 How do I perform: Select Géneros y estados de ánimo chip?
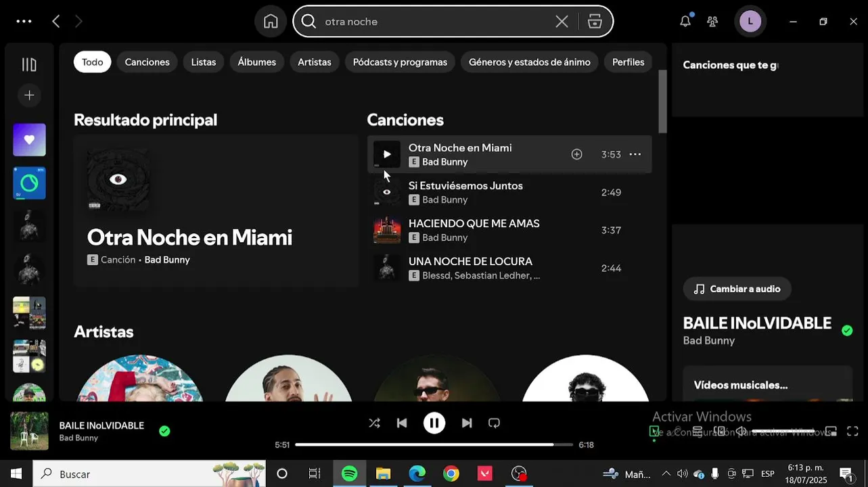pyautogui.click(x=529, y=62)
